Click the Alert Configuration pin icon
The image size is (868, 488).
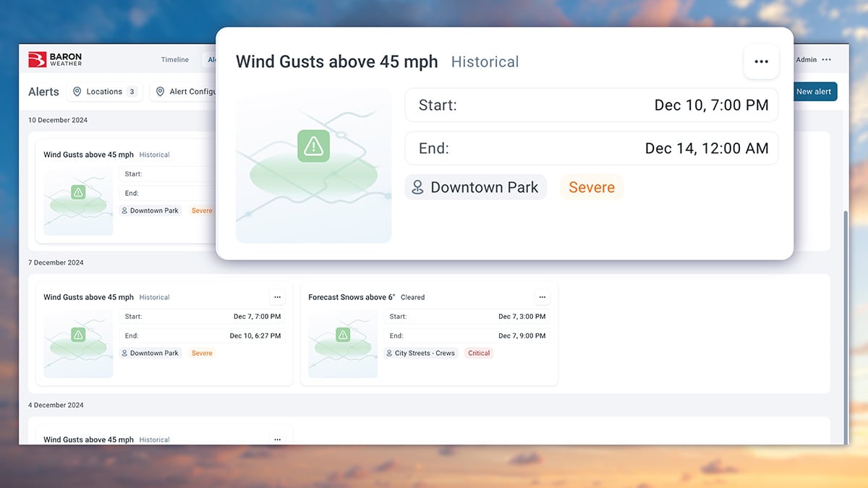[160, 92]
